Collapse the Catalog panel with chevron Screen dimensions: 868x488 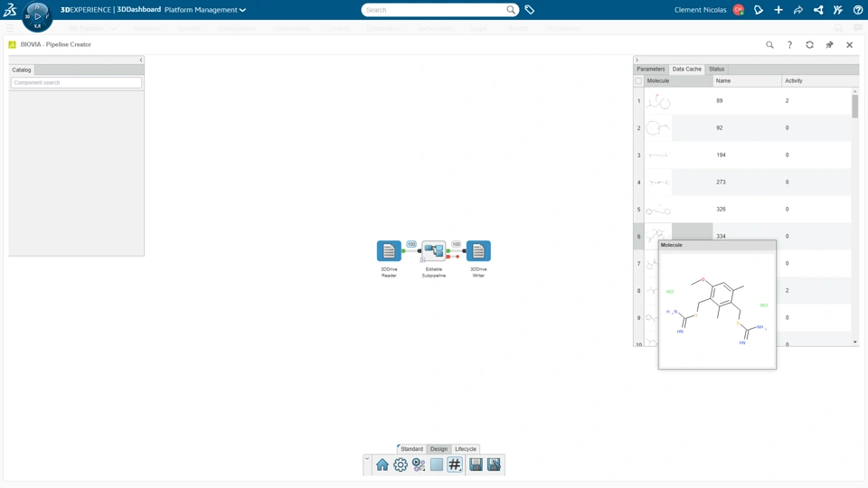pyautogui.click(x=141, y=60)
